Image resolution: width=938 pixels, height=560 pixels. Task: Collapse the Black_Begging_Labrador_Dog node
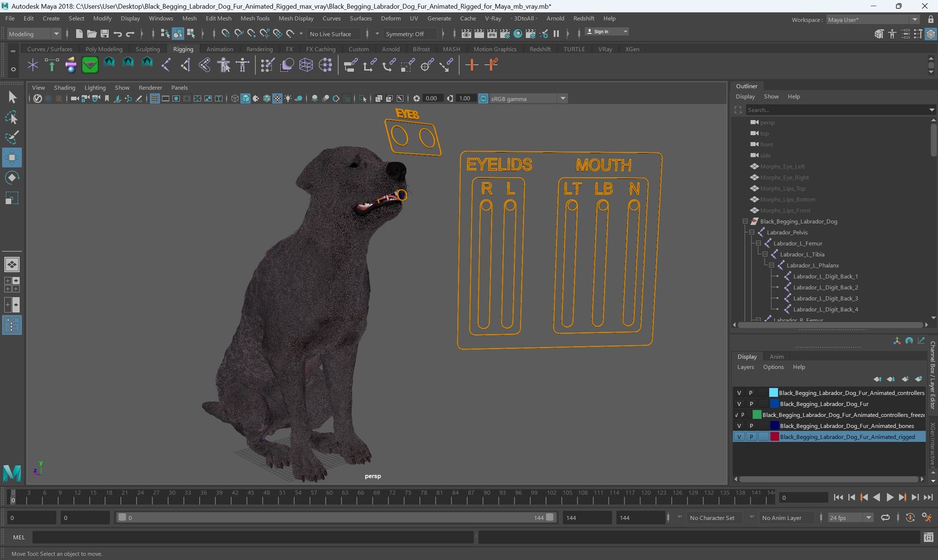tap(745, 221)
